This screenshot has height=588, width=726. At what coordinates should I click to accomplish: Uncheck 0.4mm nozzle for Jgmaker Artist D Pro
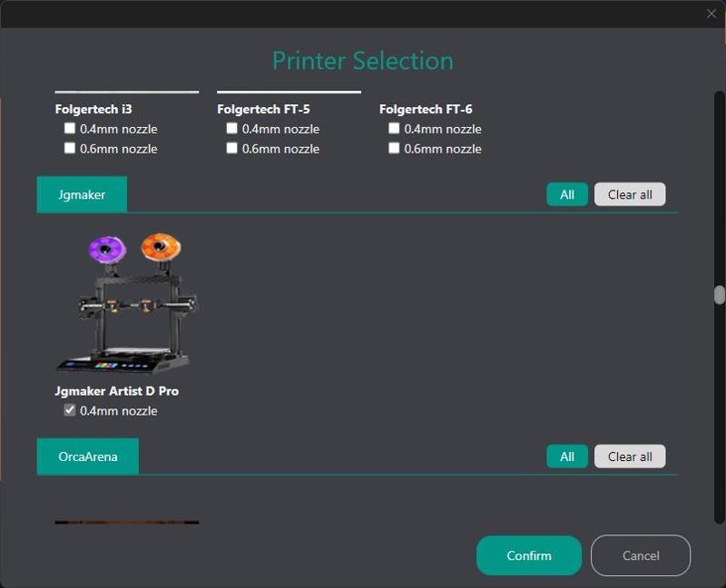pos(68,410)
